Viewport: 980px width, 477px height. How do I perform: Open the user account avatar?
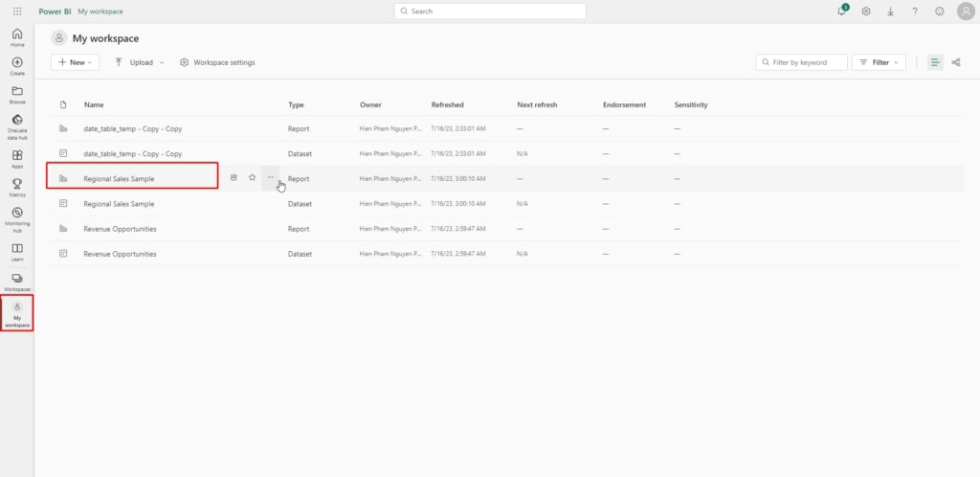966,11
